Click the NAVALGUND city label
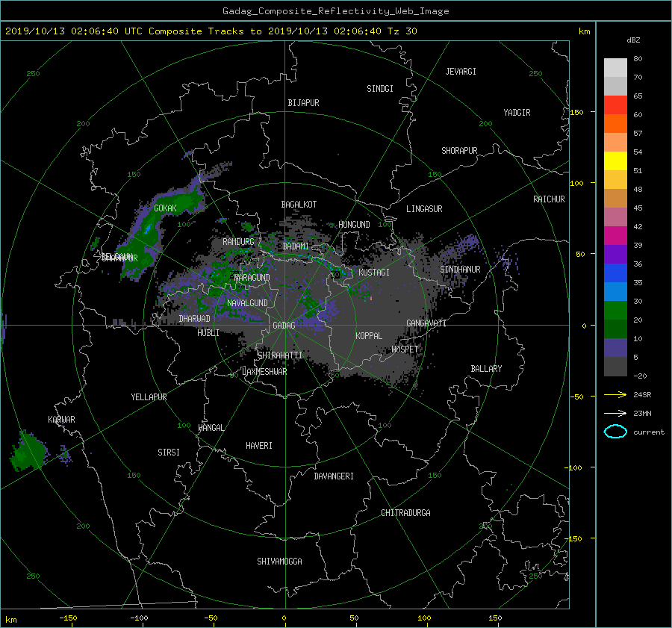672x628 pixels. click(247, 303)
